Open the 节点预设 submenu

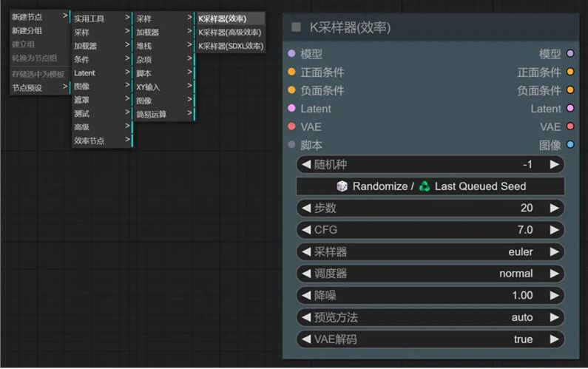point(40,88)
